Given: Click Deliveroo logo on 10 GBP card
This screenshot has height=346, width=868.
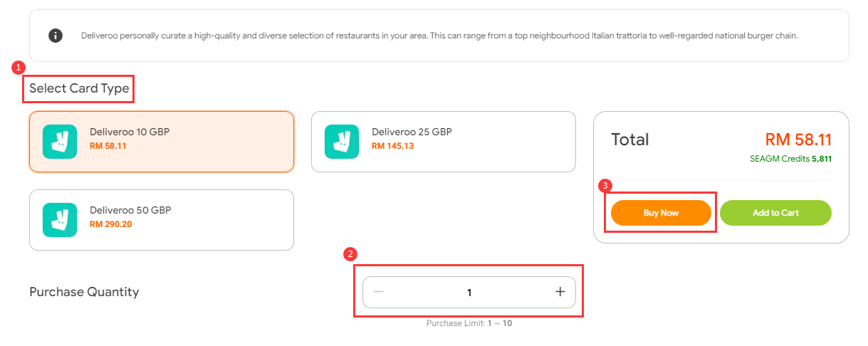Looking at the screenshot, I should point(60,142).
